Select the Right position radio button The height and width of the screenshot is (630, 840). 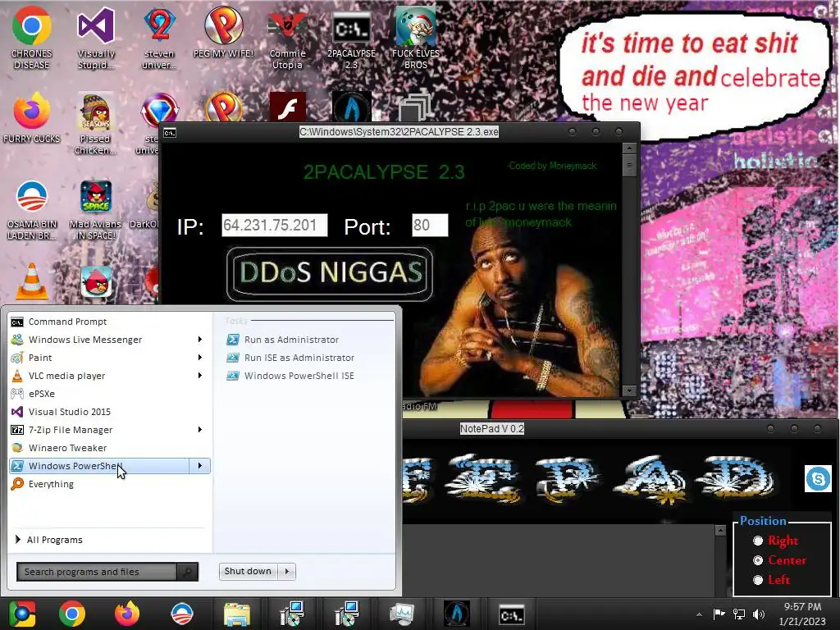click(758, 541)
